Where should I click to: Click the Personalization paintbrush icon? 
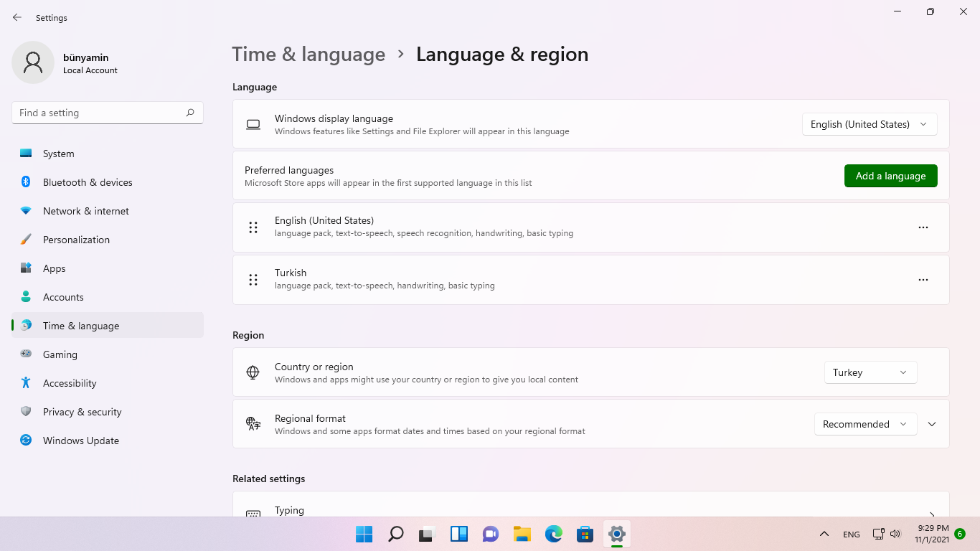tap(26, 240)
